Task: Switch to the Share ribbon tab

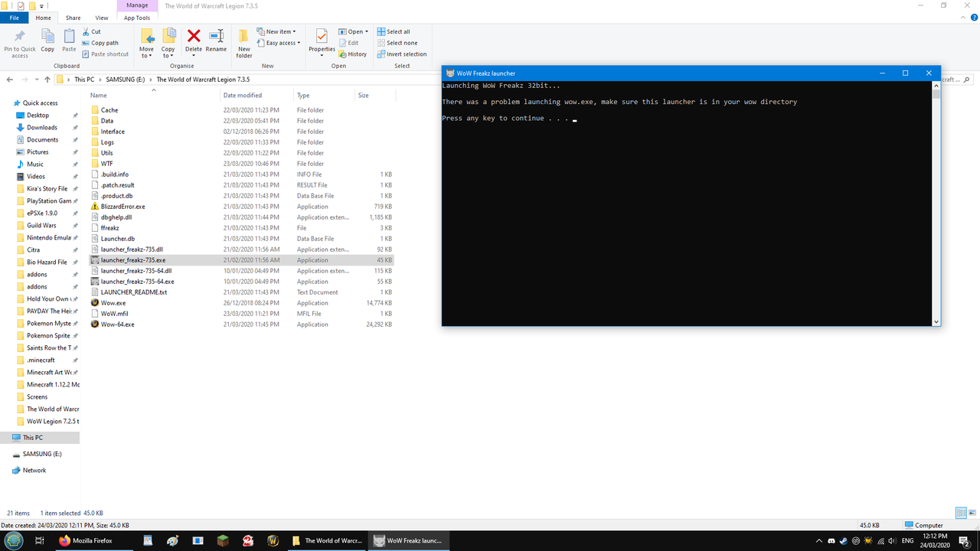Action: [73, 18]
